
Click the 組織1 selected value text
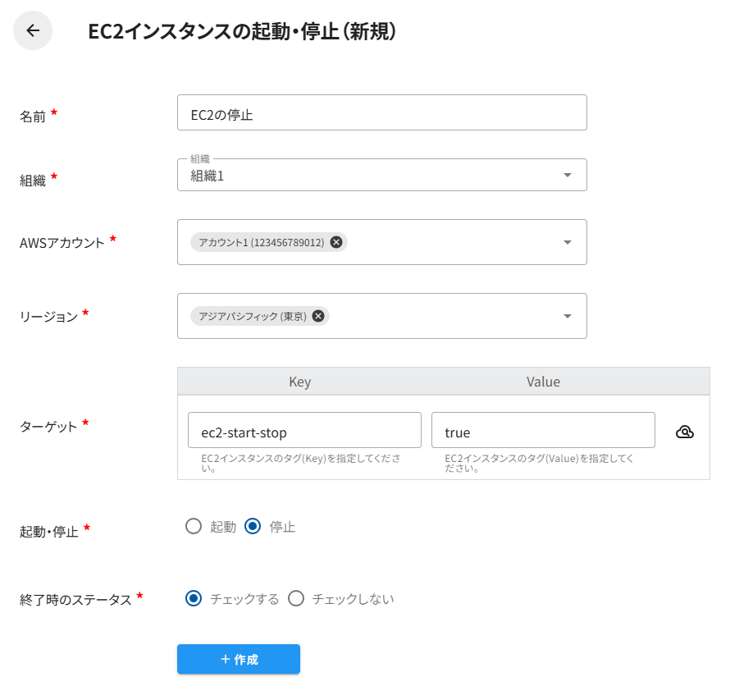(208, 176)
